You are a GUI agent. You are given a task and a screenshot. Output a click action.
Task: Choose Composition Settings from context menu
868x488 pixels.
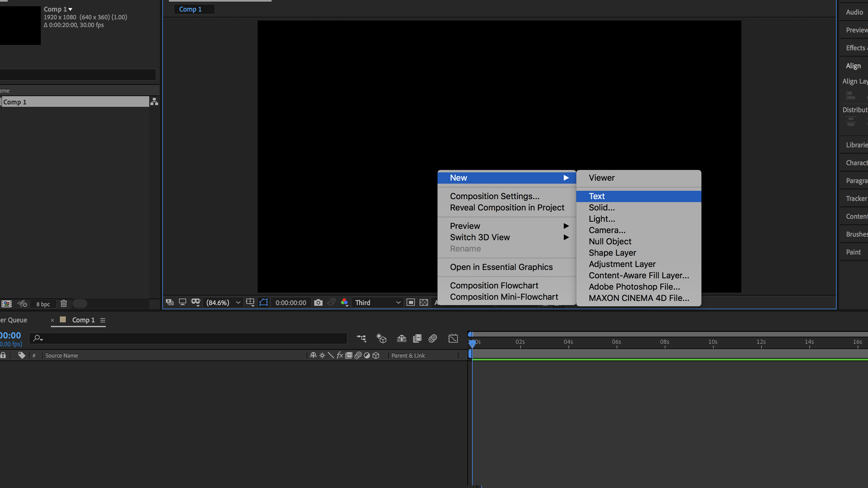click(495, 196)
